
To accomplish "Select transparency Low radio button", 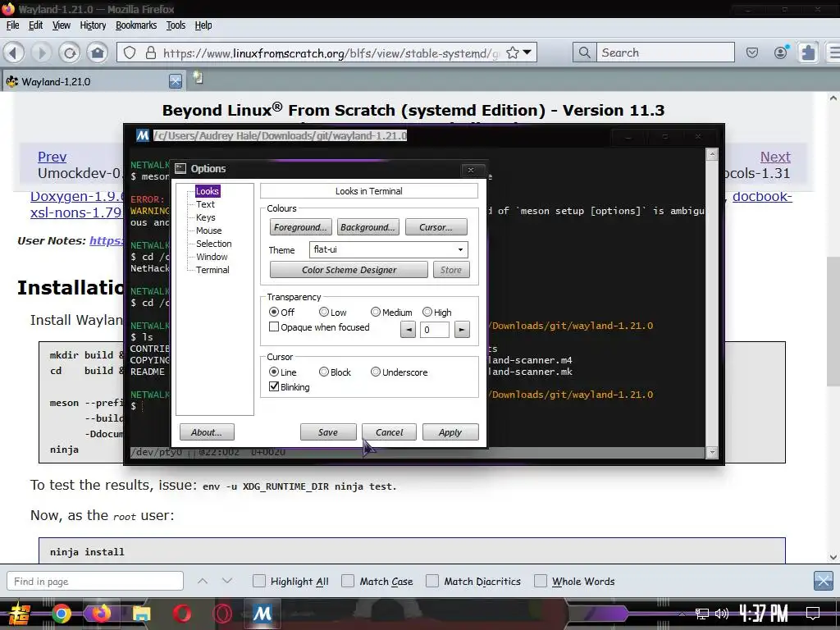I will [x=323, y=312].
